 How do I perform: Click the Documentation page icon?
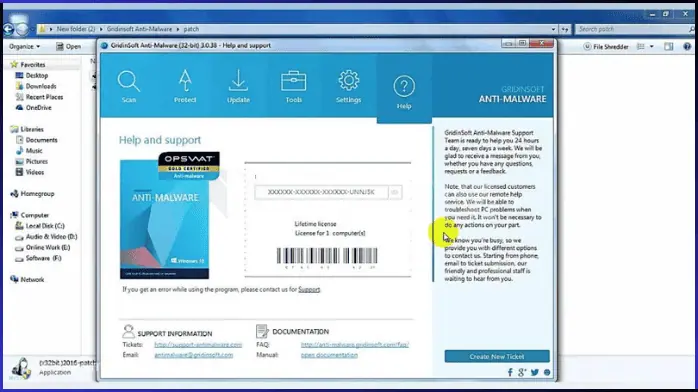point(262,331)
